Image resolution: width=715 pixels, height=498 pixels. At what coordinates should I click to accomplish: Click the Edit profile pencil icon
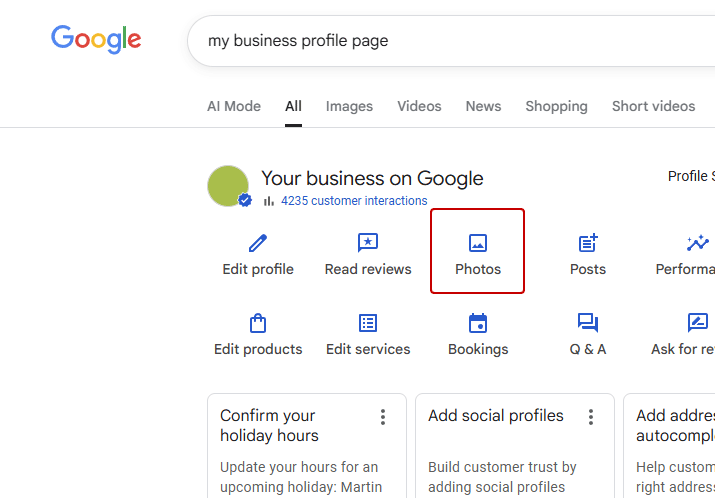(258, 243)
